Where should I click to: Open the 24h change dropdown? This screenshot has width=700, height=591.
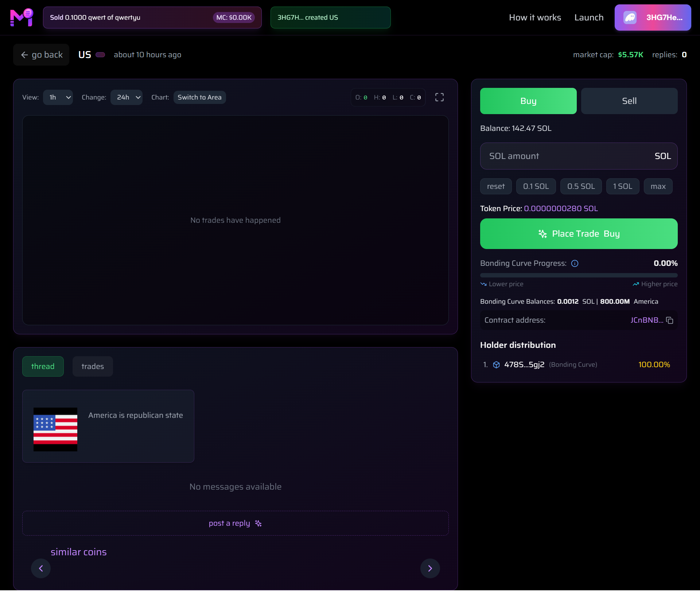(x=126, y=97)
